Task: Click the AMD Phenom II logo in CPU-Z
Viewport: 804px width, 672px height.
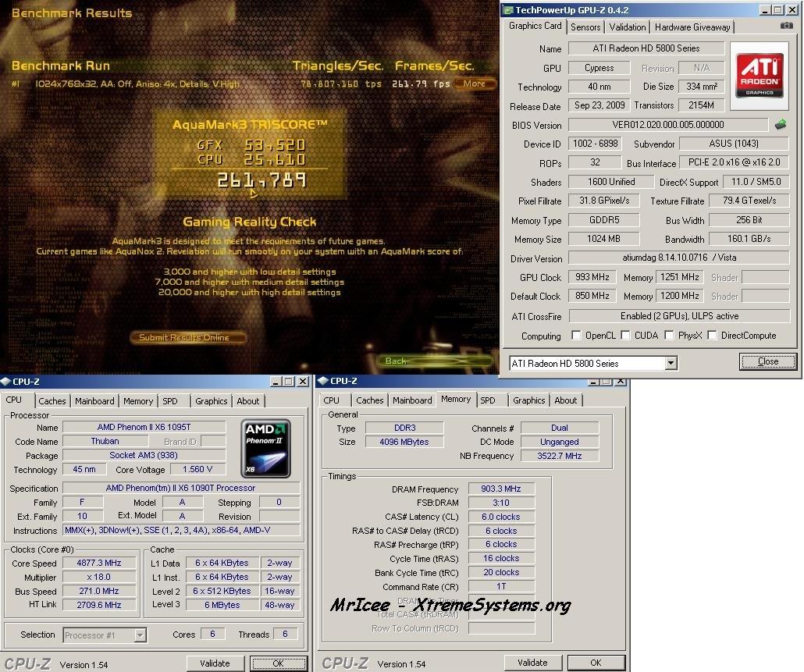Action: point(265,449)
